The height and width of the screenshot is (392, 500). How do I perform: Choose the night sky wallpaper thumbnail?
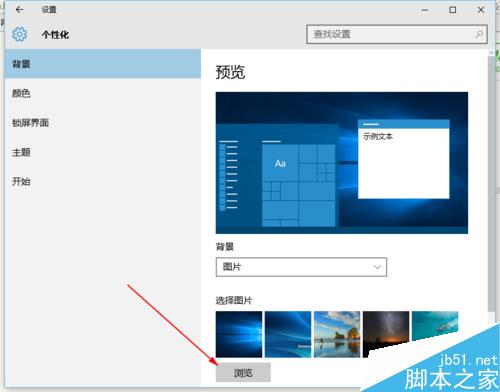386,333
